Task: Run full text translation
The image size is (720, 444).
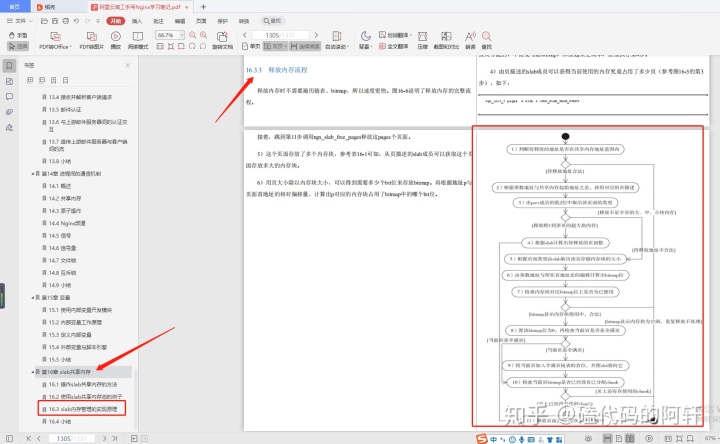Action: click(394, 46)
